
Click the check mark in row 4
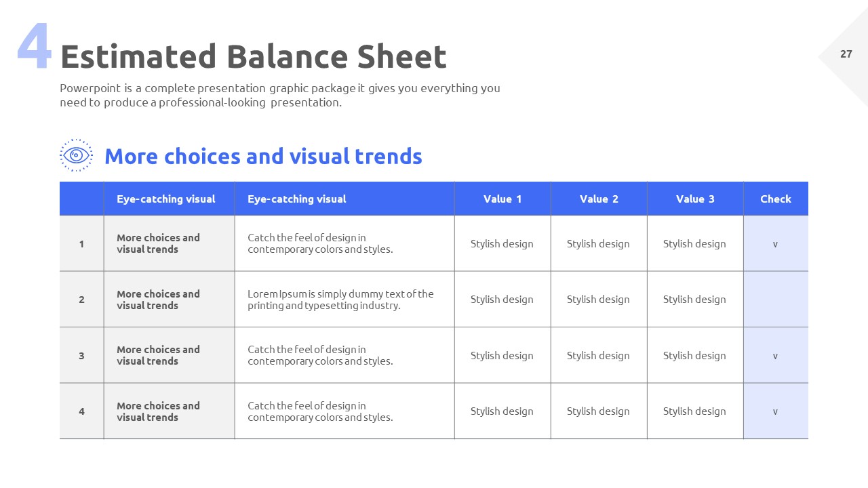775,411
